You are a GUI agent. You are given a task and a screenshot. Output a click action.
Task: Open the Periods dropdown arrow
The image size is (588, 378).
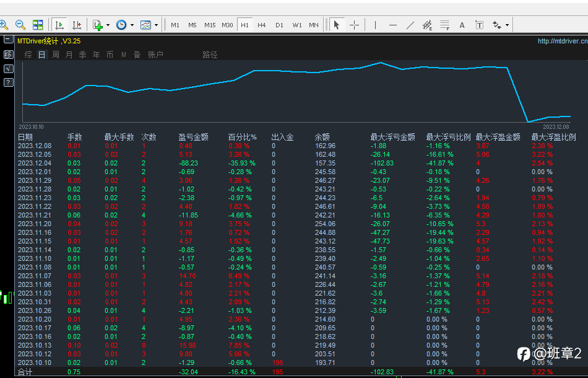click(132, 25)
